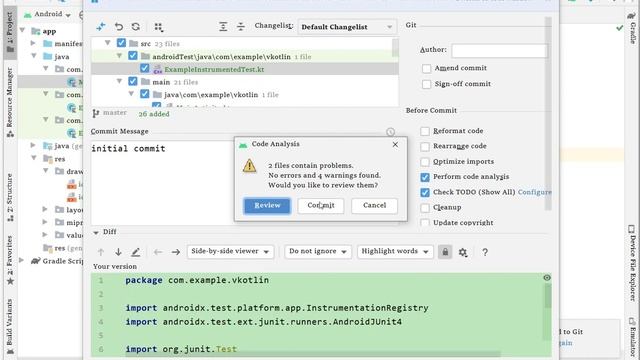
Task: Click the Expand All icon
Action: [223, 27]
